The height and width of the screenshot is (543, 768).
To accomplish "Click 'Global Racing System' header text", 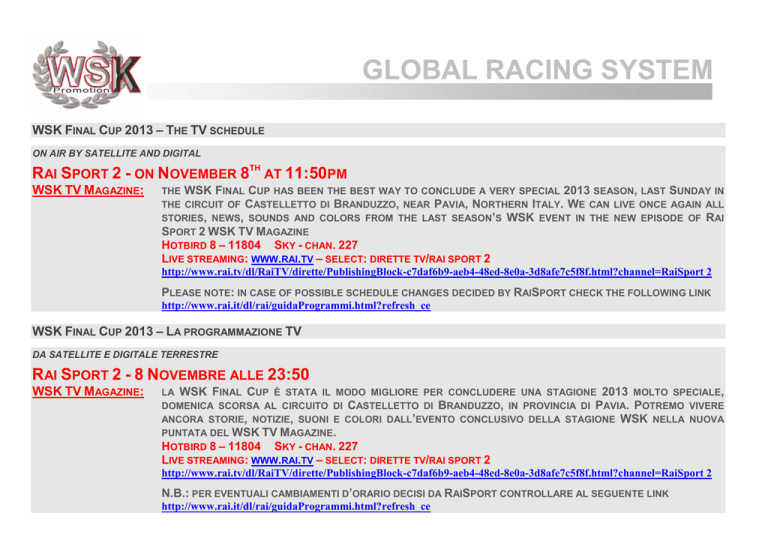I will click(537, 70).
